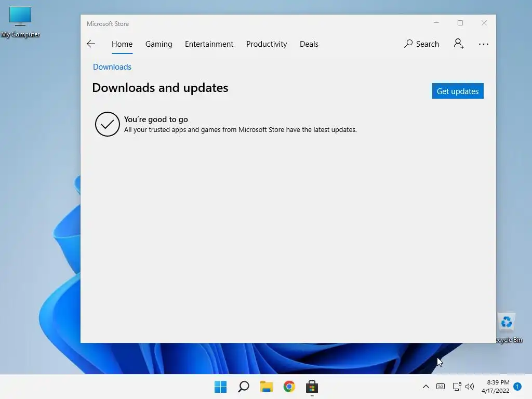Click the Get updates button
Viewport: 532px width, 399px height.
click(x=458, y=91)
